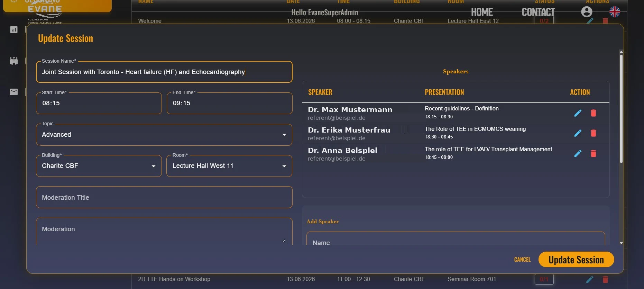
Task: Edit Dr. Erika Musterfrau's presentation entry
Action: click(x=578, y=133)
